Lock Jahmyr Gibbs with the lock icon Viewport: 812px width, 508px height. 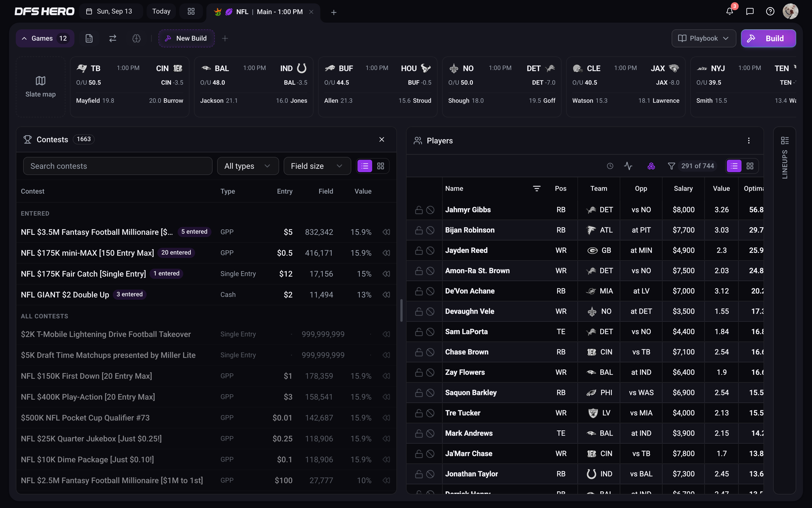419,210
